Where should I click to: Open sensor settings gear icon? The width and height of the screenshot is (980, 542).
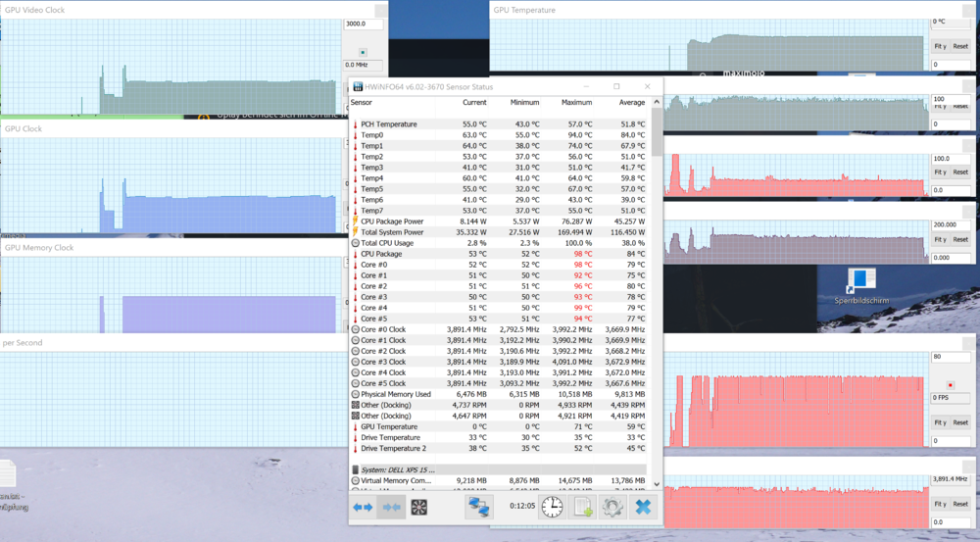(x=612, y=507)
